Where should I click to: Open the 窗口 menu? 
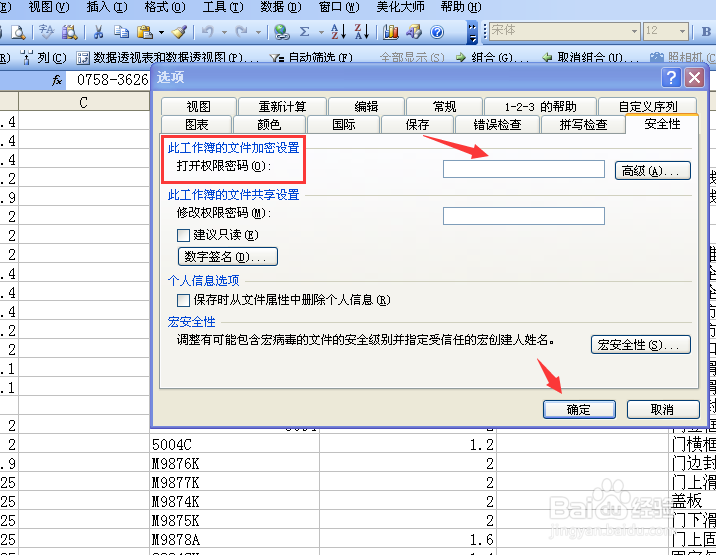click(x=339, y=7)
